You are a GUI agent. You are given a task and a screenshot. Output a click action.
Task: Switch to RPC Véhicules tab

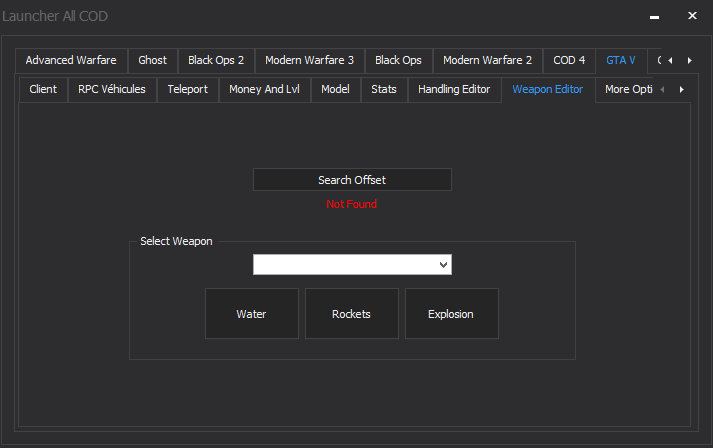(x=112, y=90)
